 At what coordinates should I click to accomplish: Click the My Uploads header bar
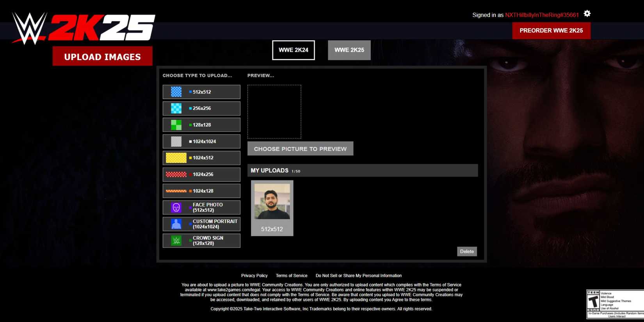pyautogui.click(x=363, y=171)
